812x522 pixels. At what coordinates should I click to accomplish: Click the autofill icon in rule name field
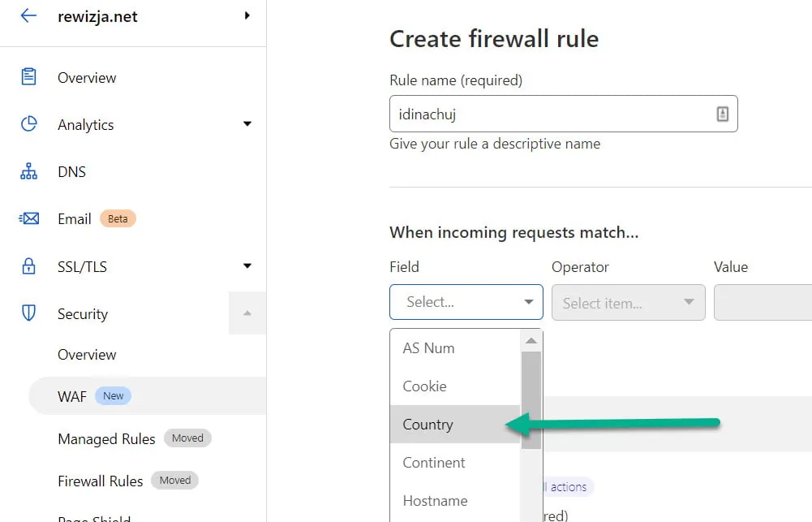coord(723,114)
